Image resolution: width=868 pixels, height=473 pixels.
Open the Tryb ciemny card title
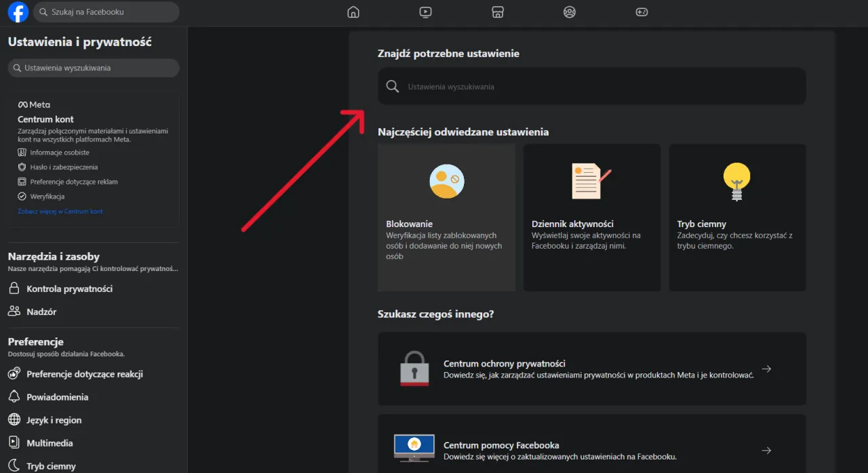pyautogui.click(x=701, y=224)
